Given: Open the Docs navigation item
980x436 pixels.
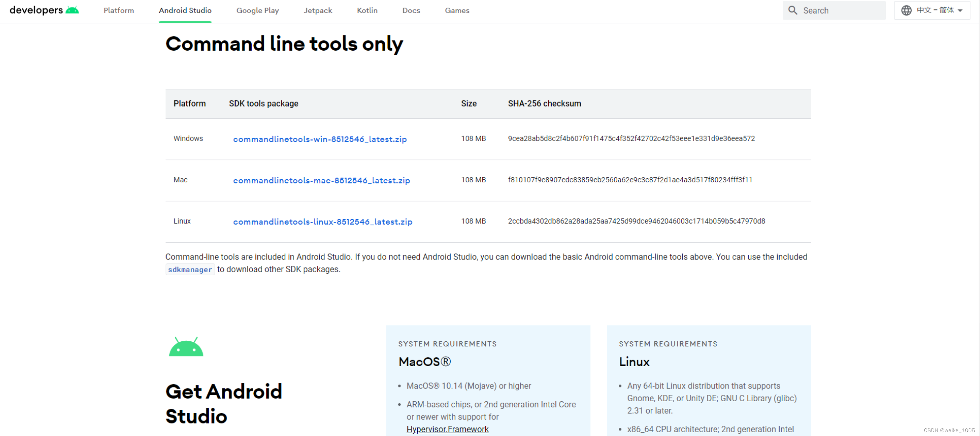Looking at the screenshot, I should [x=411, y=10].
